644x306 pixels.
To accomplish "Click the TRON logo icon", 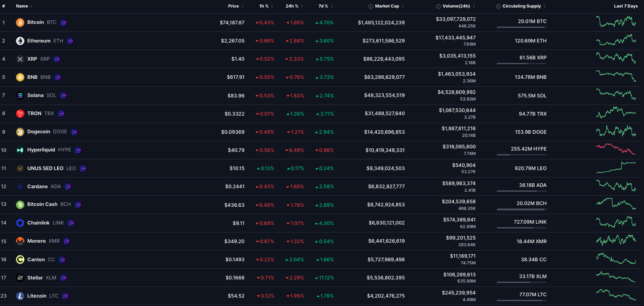I will click(20, 114).
